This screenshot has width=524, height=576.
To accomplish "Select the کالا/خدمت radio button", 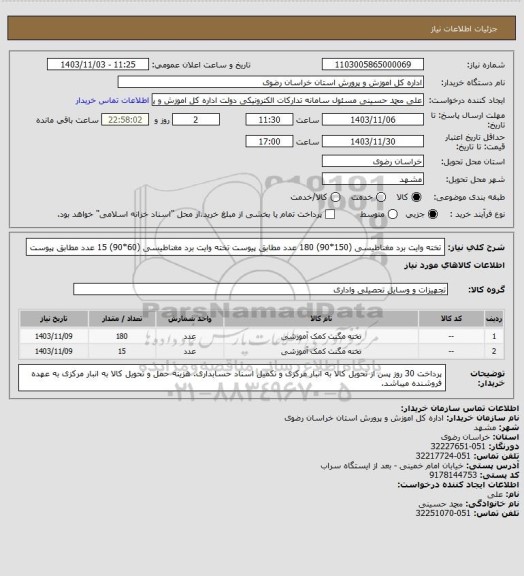I will (x=335, y=197).
